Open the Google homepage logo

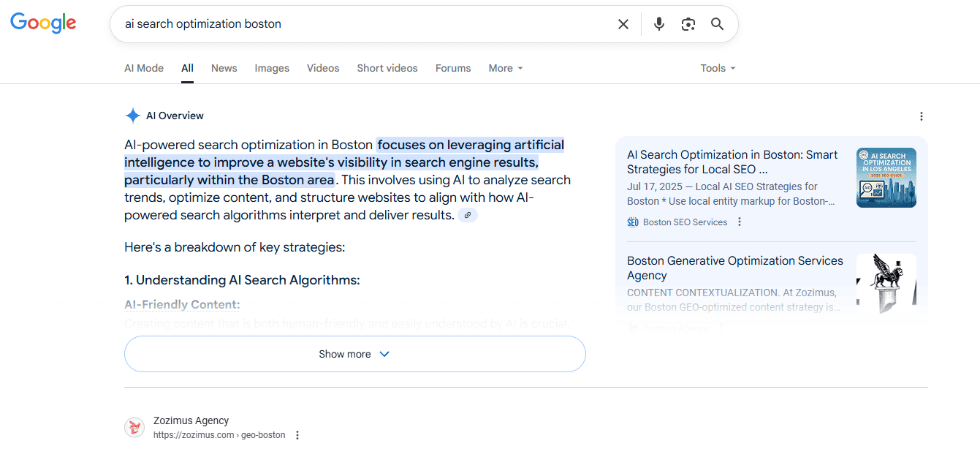pos(43,23)
